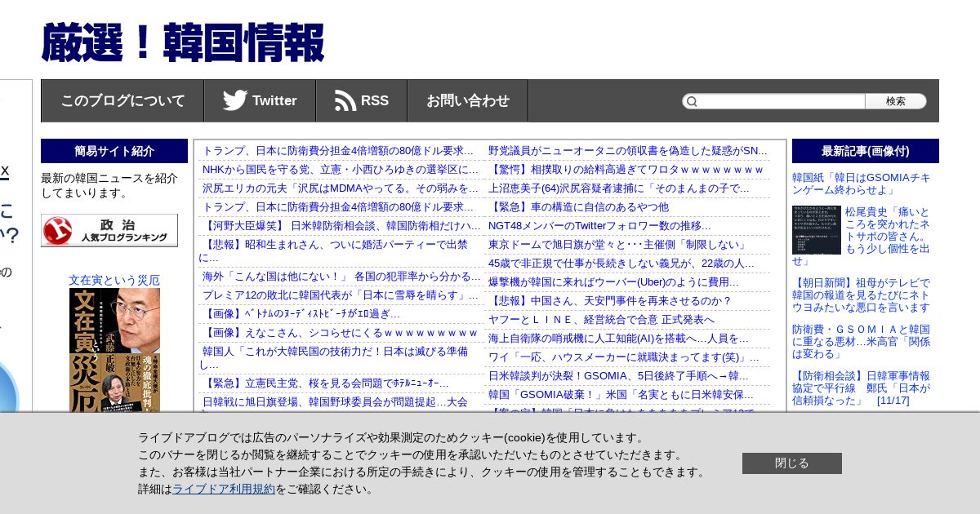
Task: Open 上沼恵美子(64)沢尻容疑者逮捕に article
Action: [618, 188]
